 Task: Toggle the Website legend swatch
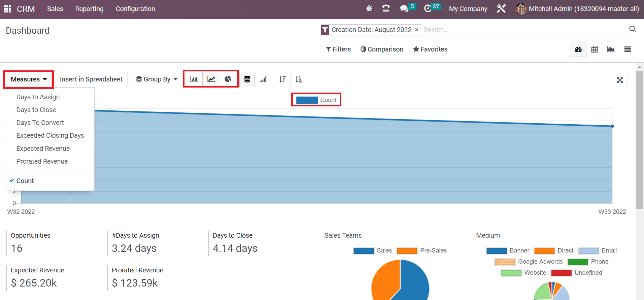(511, 273)
